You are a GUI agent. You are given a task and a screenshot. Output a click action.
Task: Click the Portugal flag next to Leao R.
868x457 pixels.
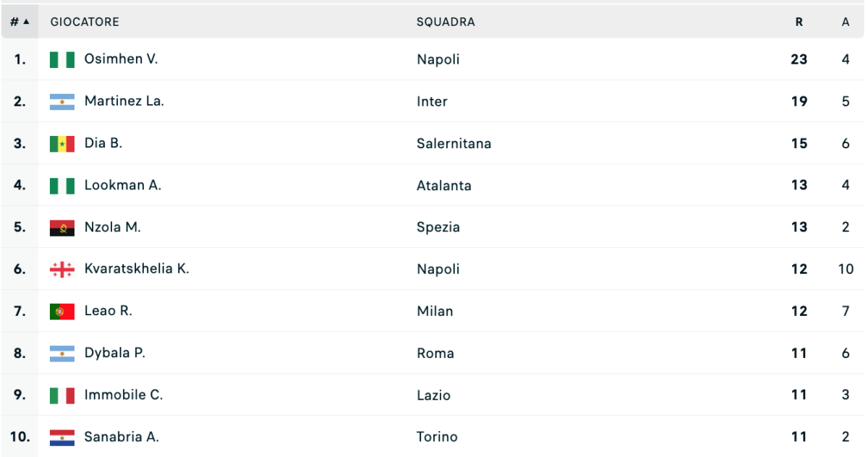click(x=62, y=312)
